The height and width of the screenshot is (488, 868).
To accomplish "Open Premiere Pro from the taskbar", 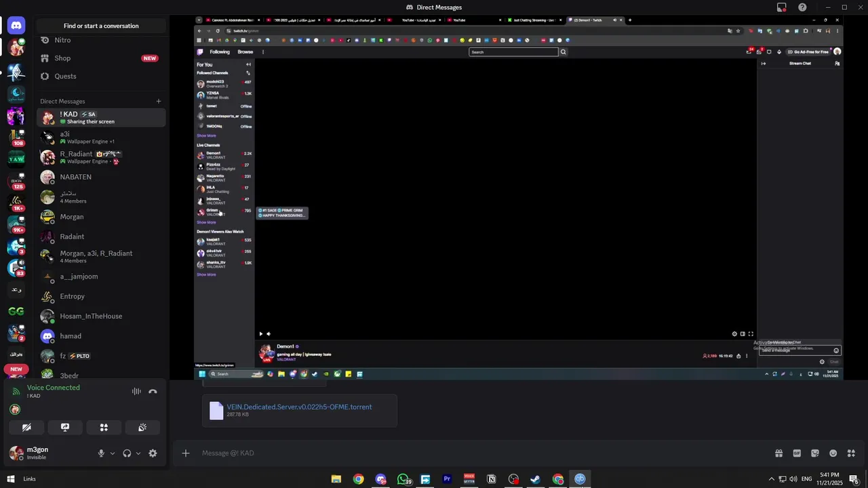I will 447,479.
